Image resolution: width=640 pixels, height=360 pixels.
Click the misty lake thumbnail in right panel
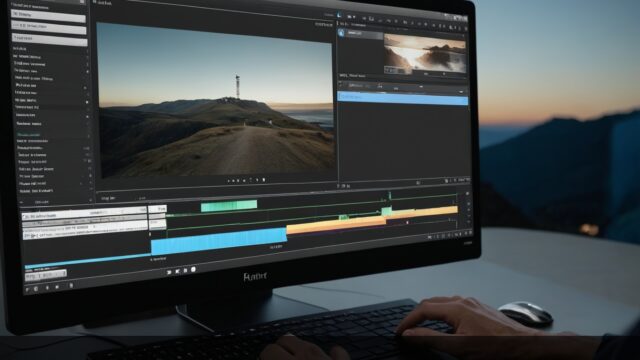coord(424,54)
